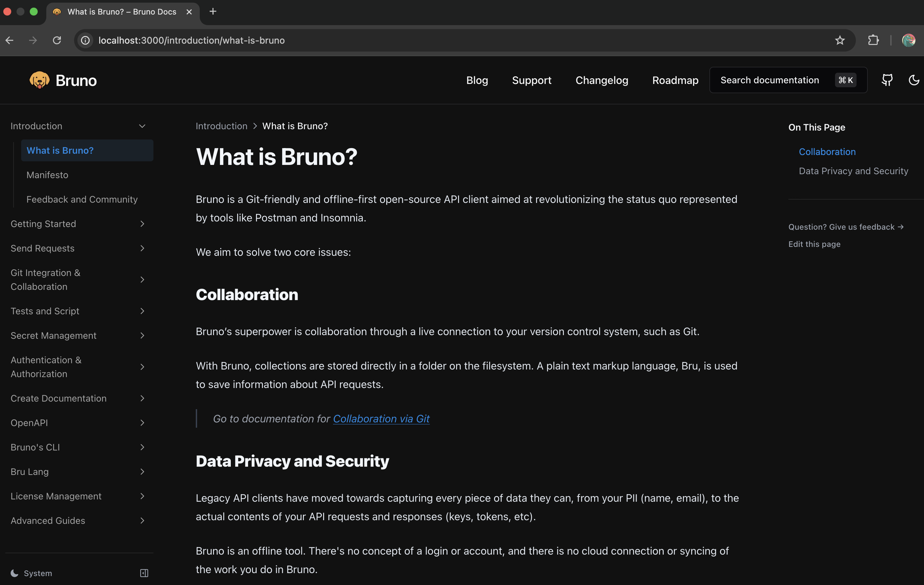
Task: Click the Bruno dog logo icon
Action: pyautogui.click(x=40, y=80)
